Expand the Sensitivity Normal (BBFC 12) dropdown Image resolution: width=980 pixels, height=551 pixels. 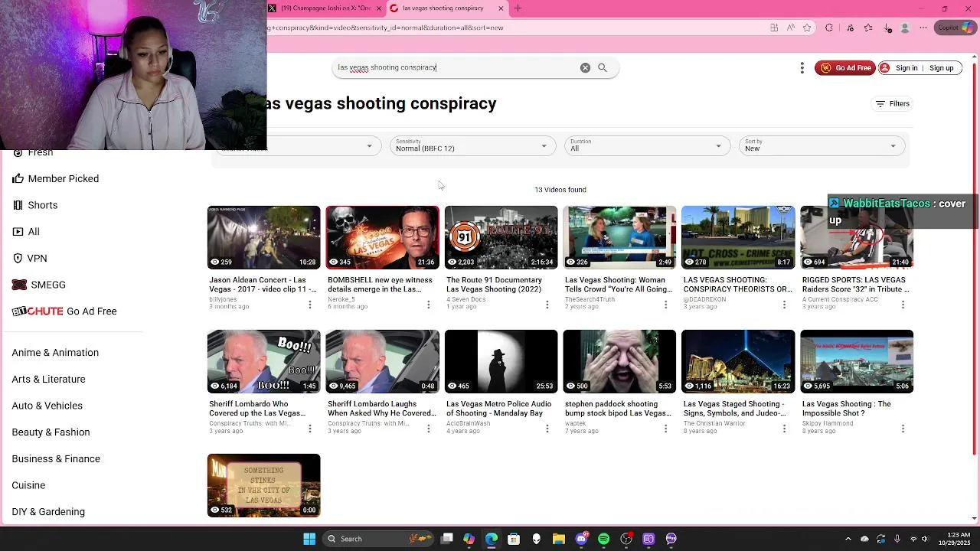(472, 145)
